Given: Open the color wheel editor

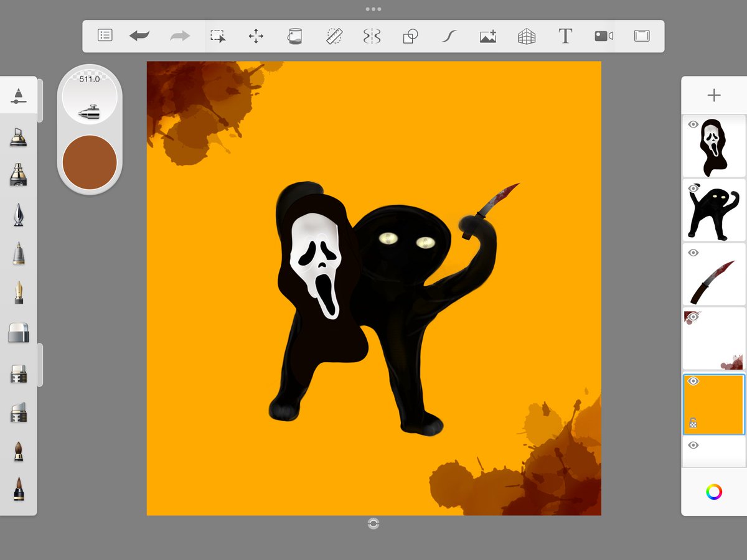Looking at the screenshot, I should click(x=714, y=492).
